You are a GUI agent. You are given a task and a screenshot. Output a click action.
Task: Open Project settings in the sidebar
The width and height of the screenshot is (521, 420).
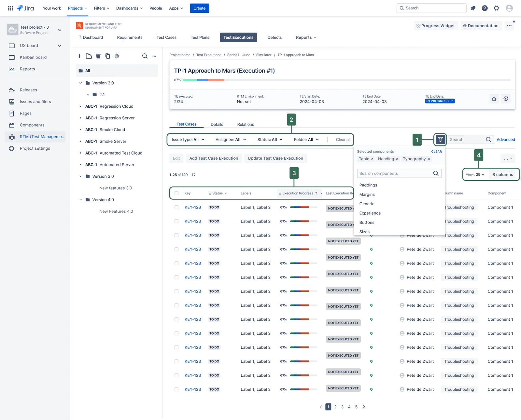[x=35, y=148]
